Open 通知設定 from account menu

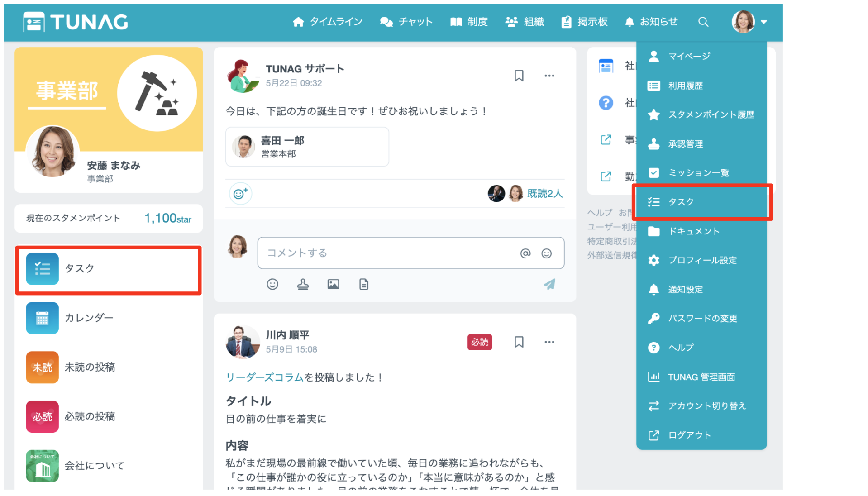[x=701, y=290]
